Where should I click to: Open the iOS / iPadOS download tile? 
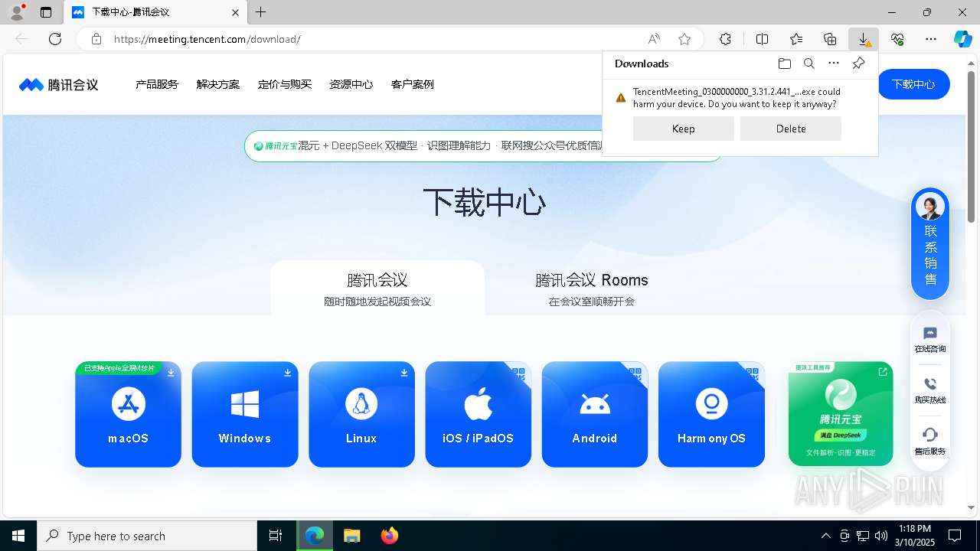pos(478,414)
